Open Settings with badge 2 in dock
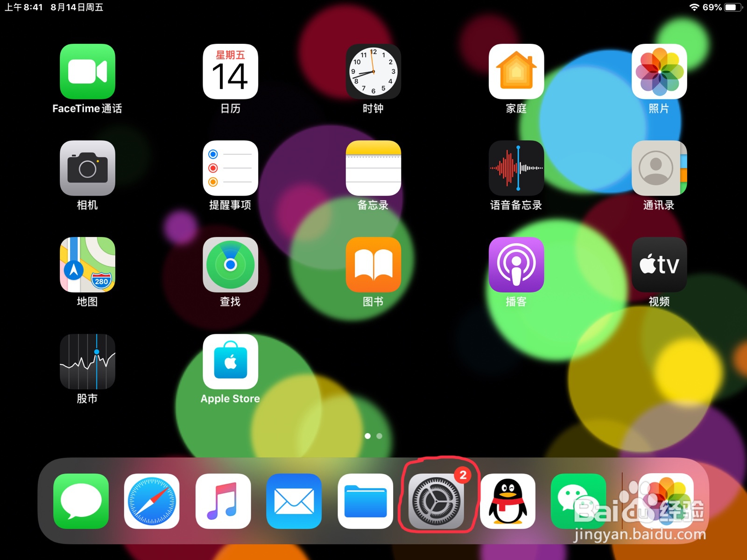The height and width of the screenshot is (560, 747). pyautogui.click(x=436, y=501)
